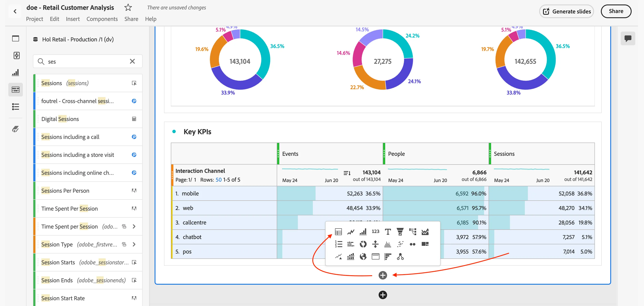Viewport: 644px width, 306px height.
Task: Expand the Session Type dimension chevron
Action: 134,244
